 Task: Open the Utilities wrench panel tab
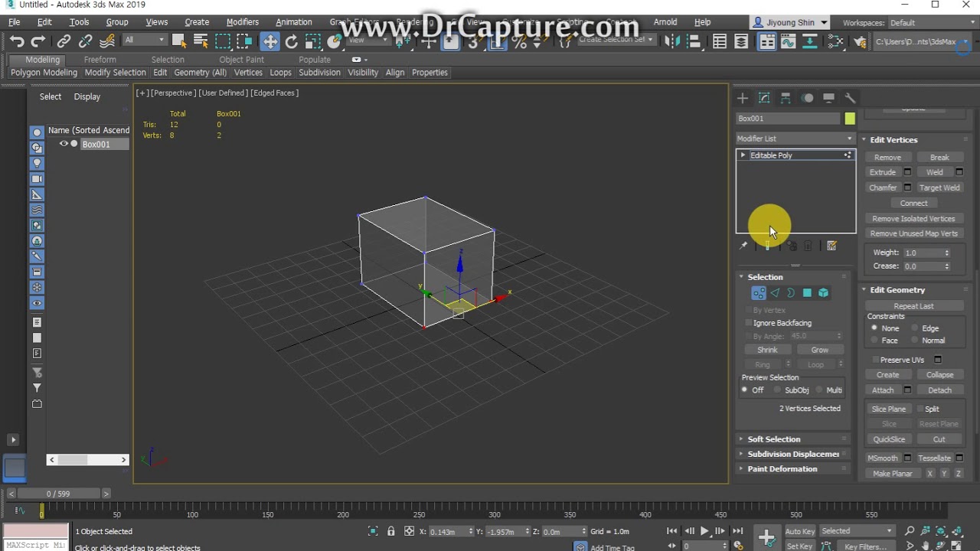coord(850,98)
